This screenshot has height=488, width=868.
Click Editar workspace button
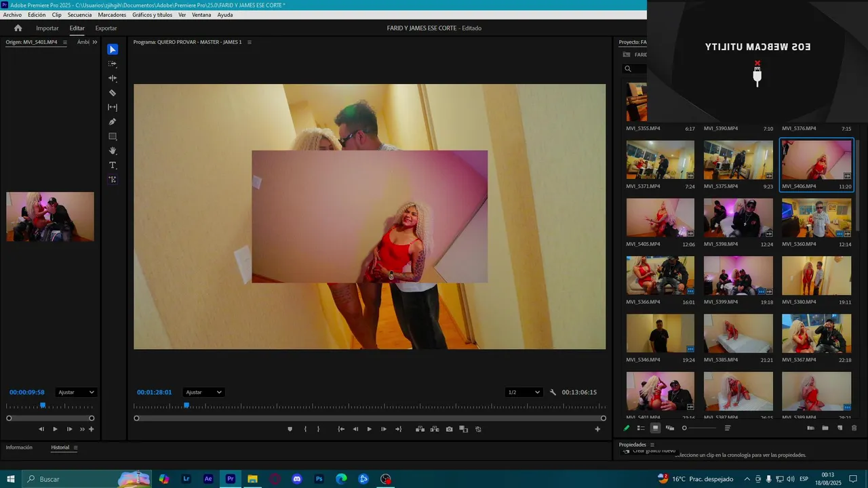(x=77, y=28)
